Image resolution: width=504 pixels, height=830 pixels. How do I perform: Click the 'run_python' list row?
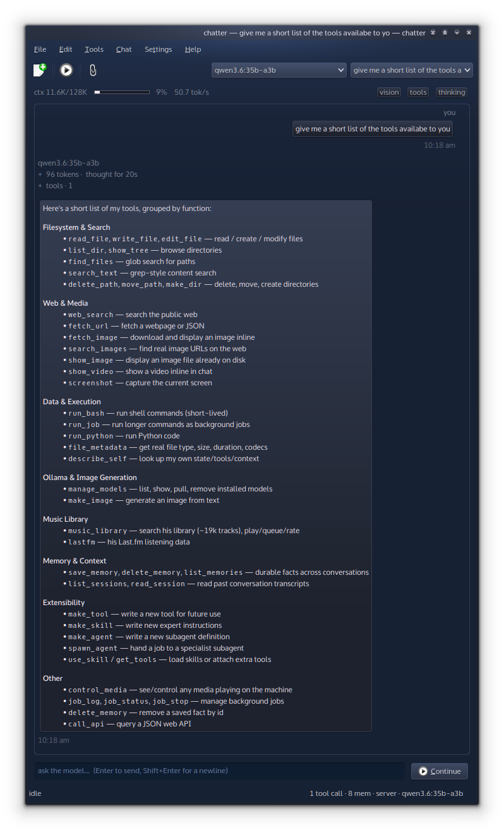point(121,436)
